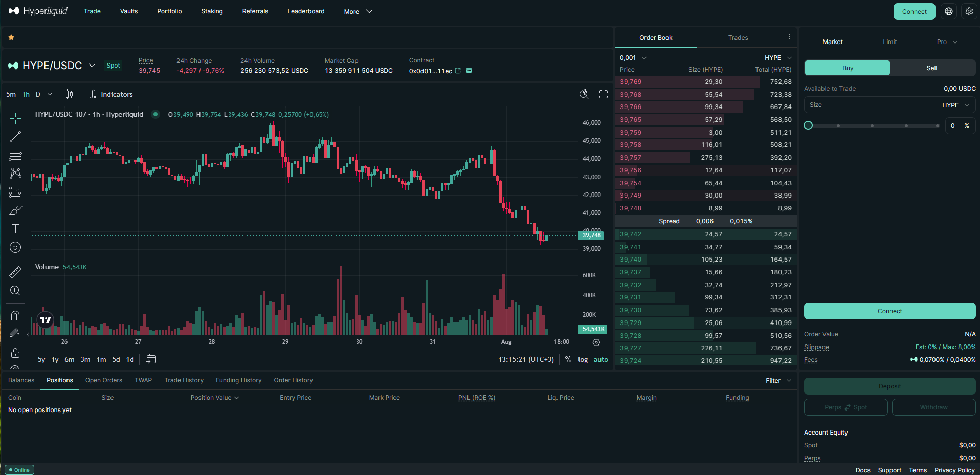Toggle lock all drawings
This screenshot has width=980, height=475.
point(15,353)
